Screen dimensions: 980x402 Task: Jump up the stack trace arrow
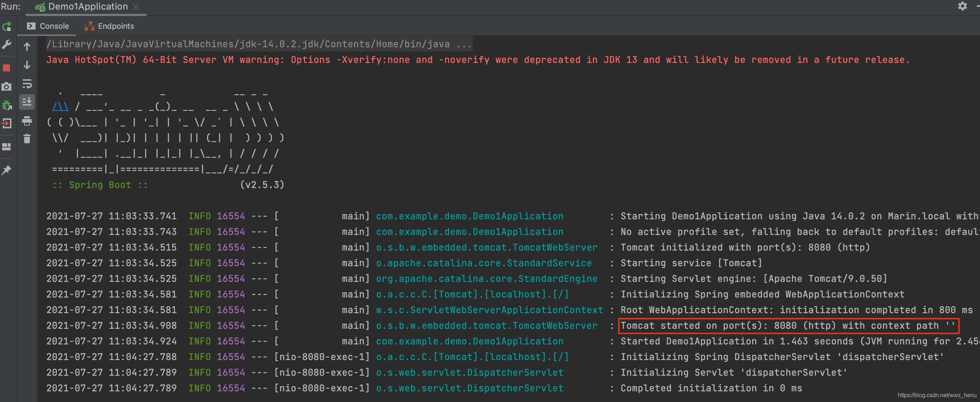click(x=27, y=47)
